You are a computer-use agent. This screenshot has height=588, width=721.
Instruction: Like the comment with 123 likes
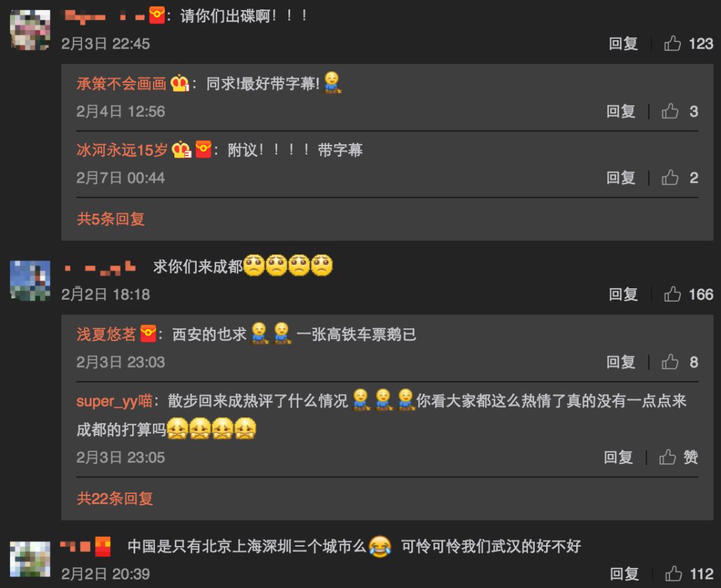point(672,43)
